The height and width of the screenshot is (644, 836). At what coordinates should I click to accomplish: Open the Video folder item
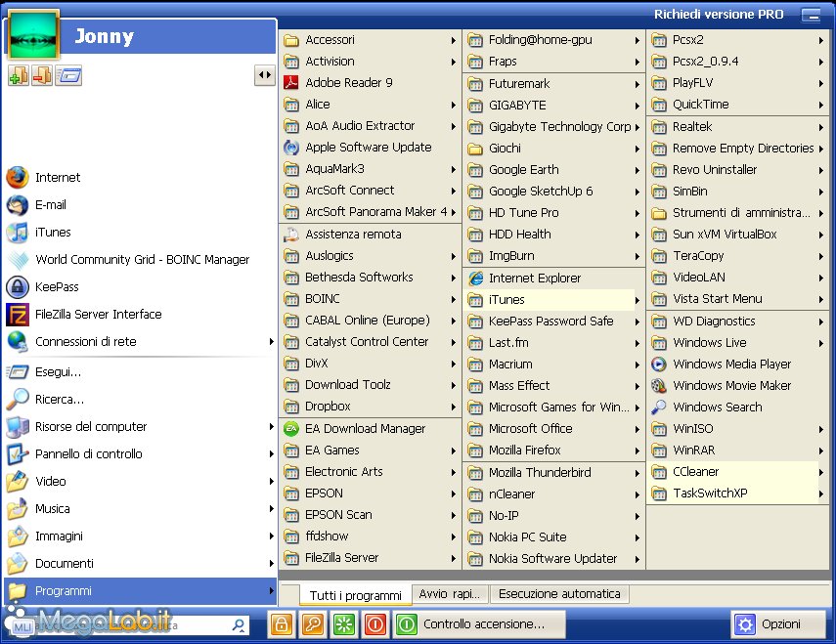[141, 481]
